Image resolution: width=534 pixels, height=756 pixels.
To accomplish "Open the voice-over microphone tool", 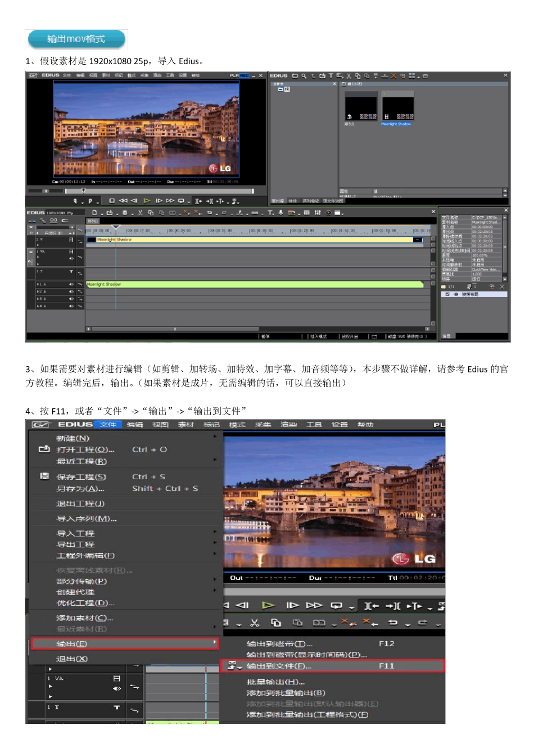I will click(x=280, y=213).
